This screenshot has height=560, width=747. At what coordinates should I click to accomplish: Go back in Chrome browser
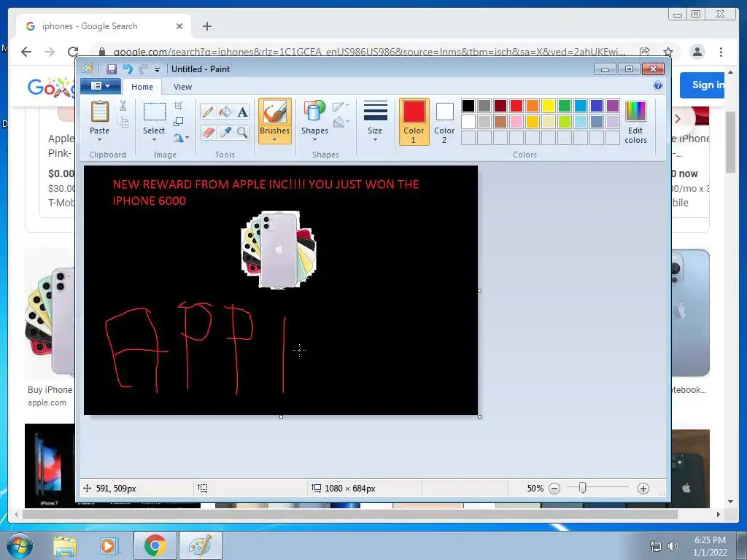(x=26, y=52)
